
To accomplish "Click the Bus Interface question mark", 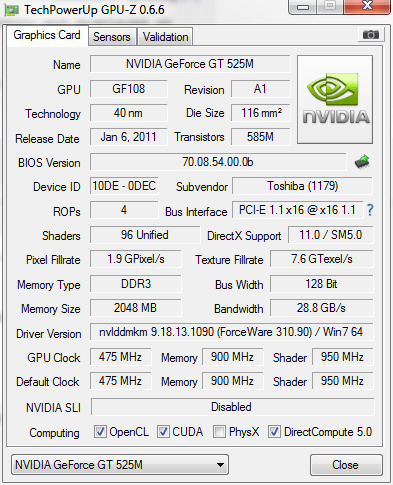I will 370,210.
